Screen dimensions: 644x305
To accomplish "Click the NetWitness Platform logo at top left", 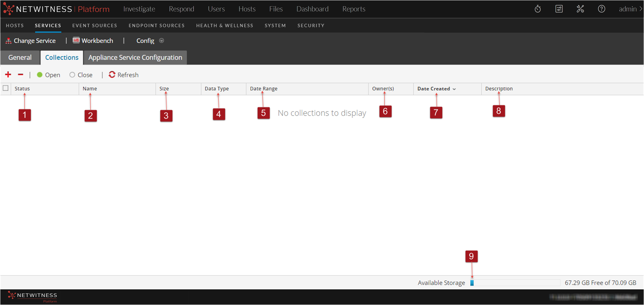I will point(56,9).
